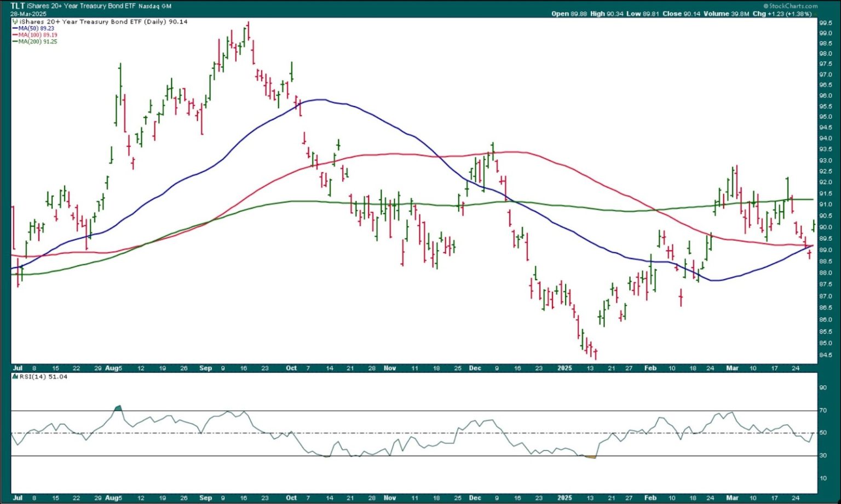Image resolution: width=841 pixels, height=504 pixels.
Task: Open the StockCharts.com credit text
Action: 791,6
